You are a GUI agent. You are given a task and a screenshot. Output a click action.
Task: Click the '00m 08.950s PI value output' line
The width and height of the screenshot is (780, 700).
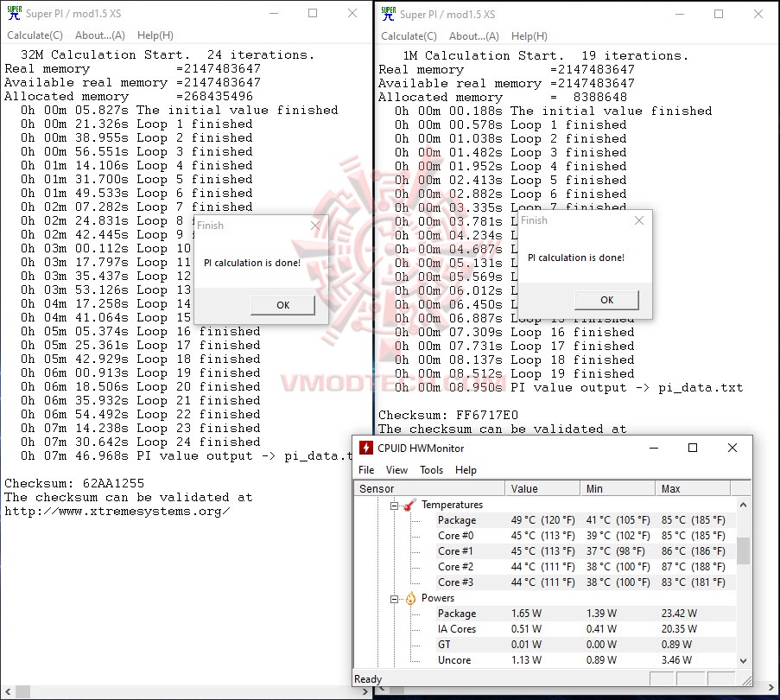point(568,387)
